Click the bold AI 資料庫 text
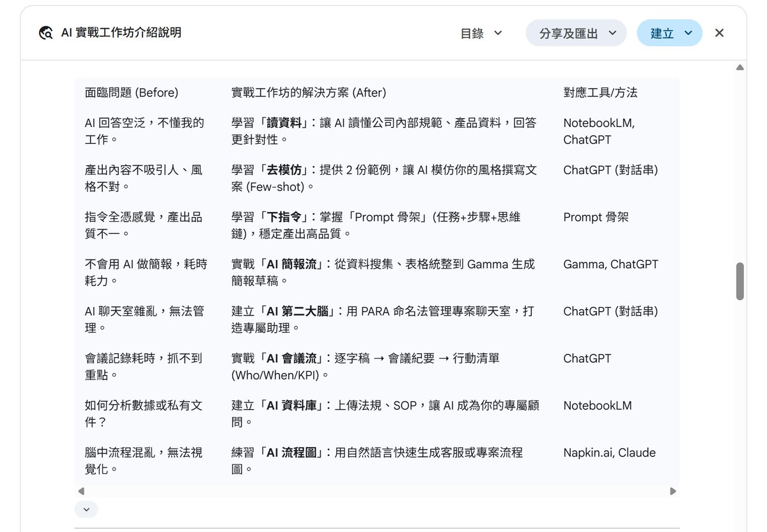 click(295, 406)
